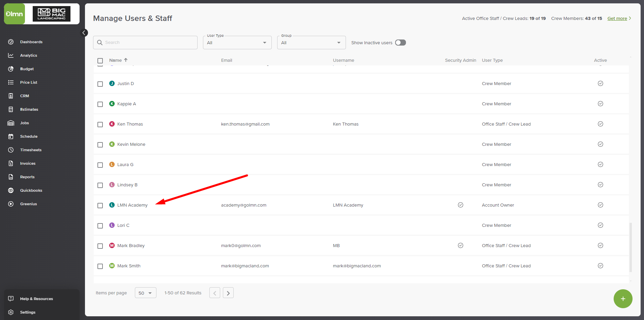
Task: Go to next results page
Action: [x=228, y=293]
